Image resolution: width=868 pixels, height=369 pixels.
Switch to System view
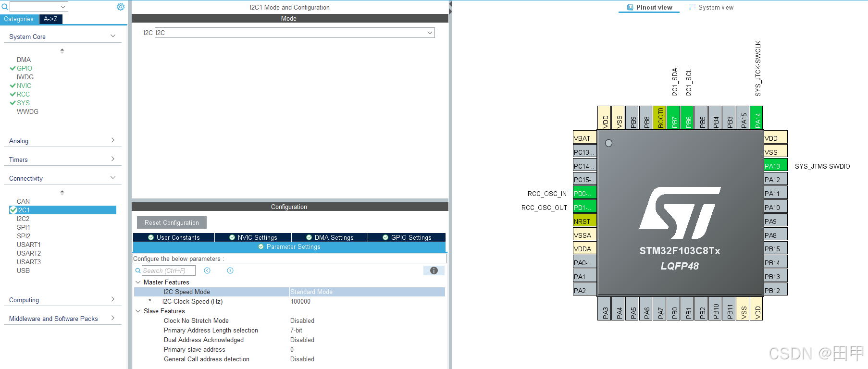tap(711, 7)
